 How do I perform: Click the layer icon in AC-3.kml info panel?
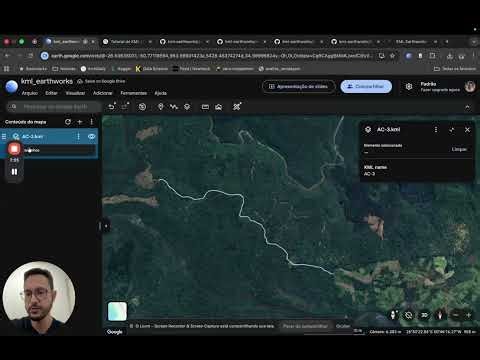point(368,130)
